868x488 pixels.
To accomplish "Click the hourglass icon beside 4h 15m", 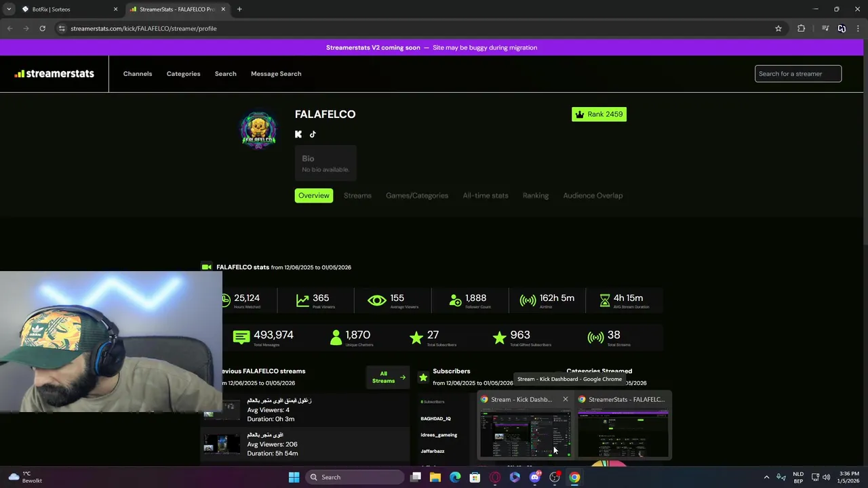I will (x=605, y=300).
